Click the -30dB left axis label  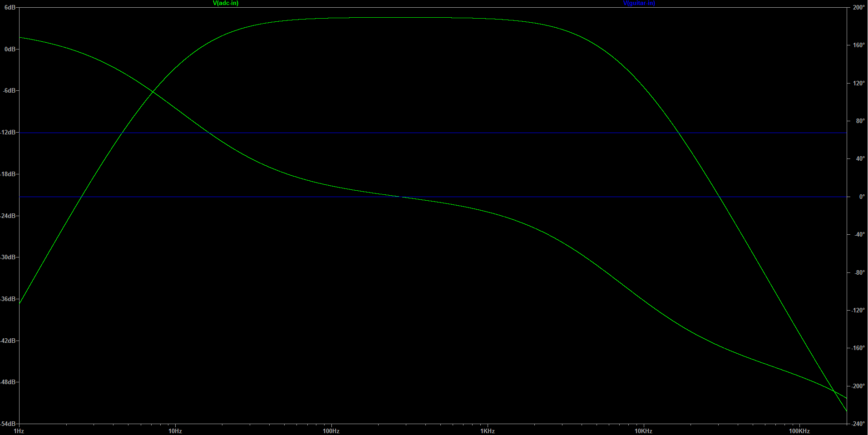click(9, 257)
